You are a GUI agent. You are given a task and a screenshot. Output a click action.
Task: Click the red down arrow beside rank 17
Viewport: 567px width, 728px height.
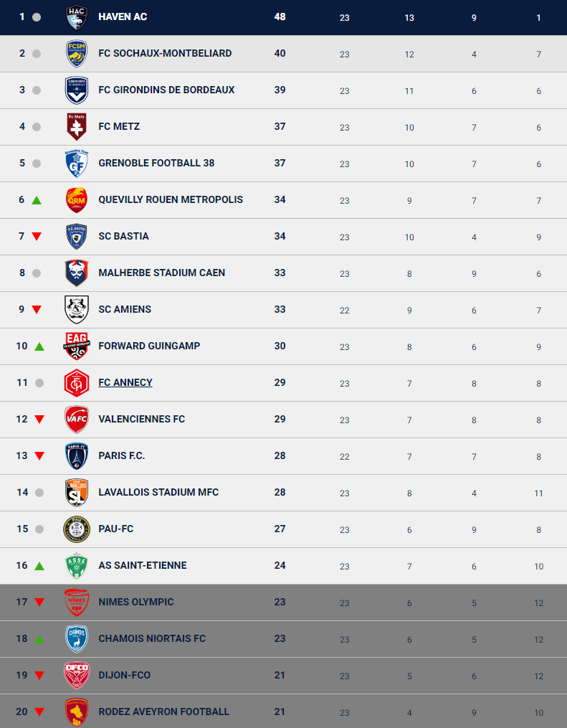click(39, 602)
